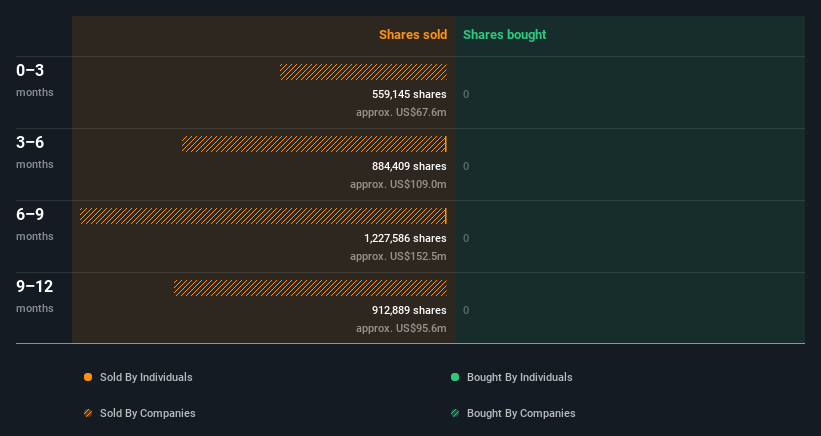Toggle the Sold By Companies legend label
Screen dimensions: 821x436
[x=148, y=413]
